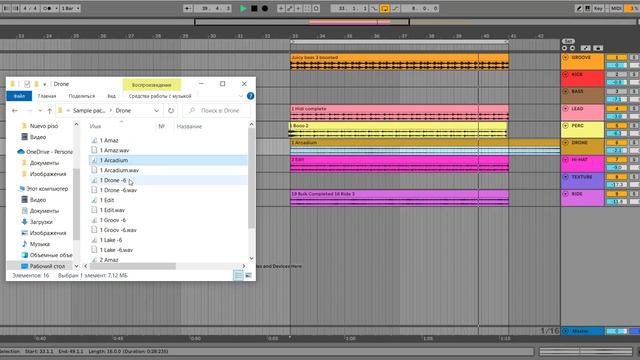
Task: Select file 1 Drone -6
Action: pos(113,180)
